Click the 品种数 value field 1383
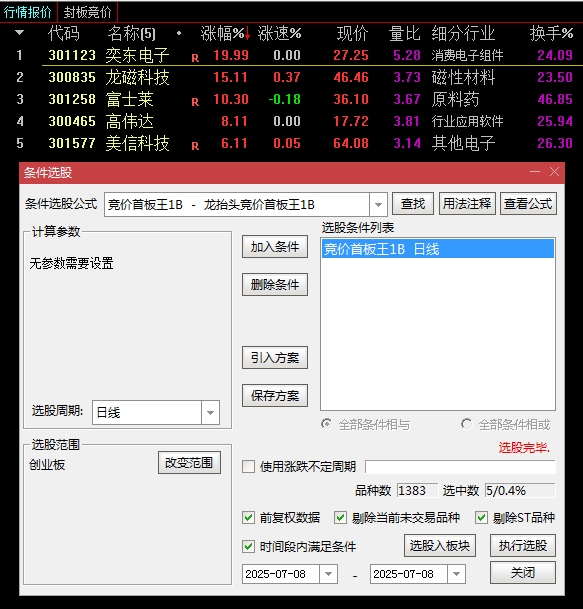The height and width of the screenshot is (609, 583). point(417,491)
